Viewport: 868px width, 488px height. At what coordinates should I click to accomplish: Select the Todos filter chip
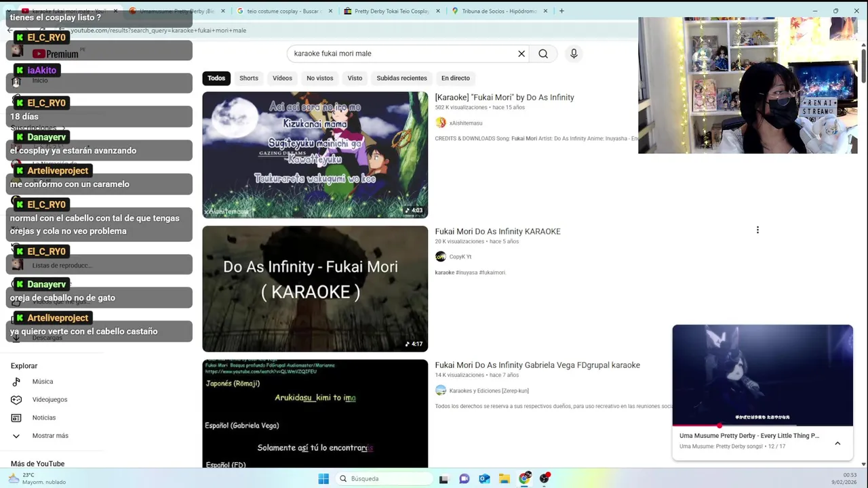pos(216,78)
